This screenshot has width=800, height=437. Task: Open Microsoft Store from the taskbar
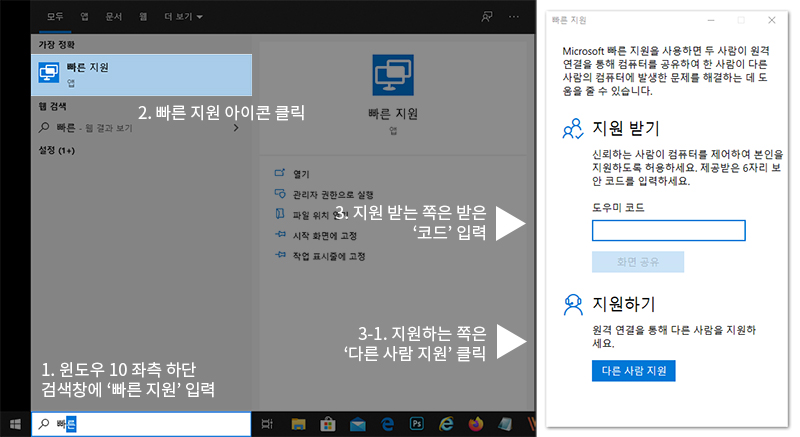point(326,424)
